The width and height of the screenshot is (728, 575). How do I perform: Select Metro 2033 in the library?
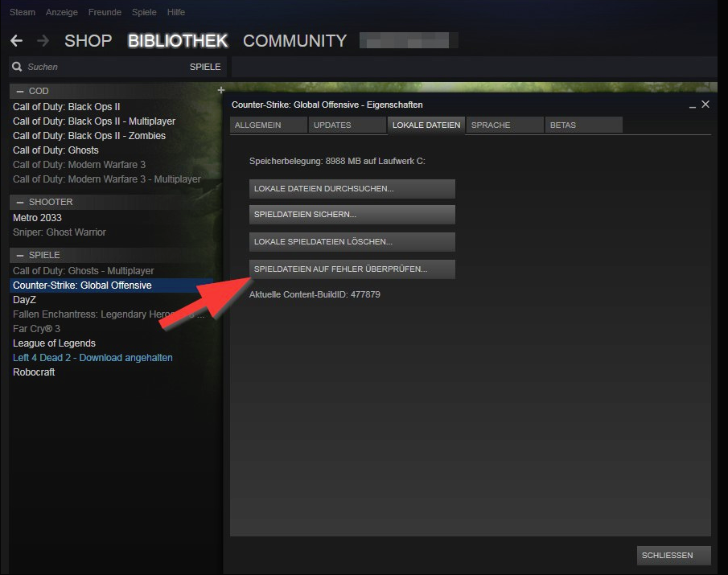pos(37,218)
